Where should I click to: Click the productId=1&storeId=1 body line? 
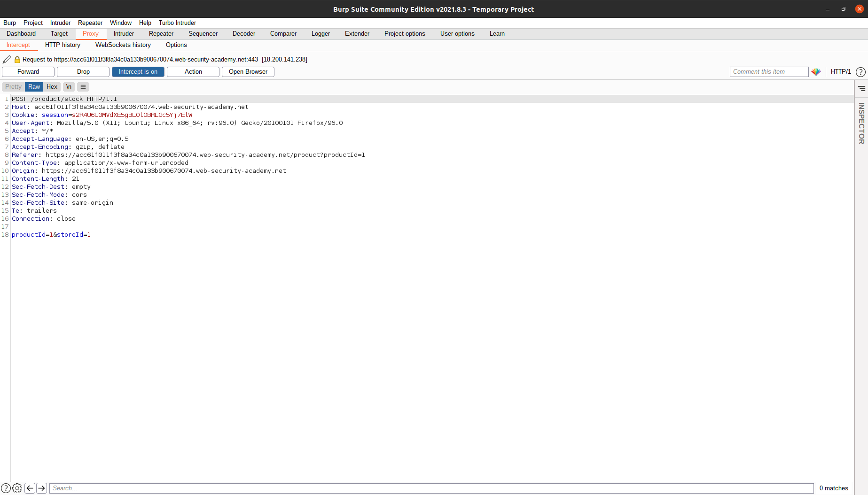(x=51, y=235)
